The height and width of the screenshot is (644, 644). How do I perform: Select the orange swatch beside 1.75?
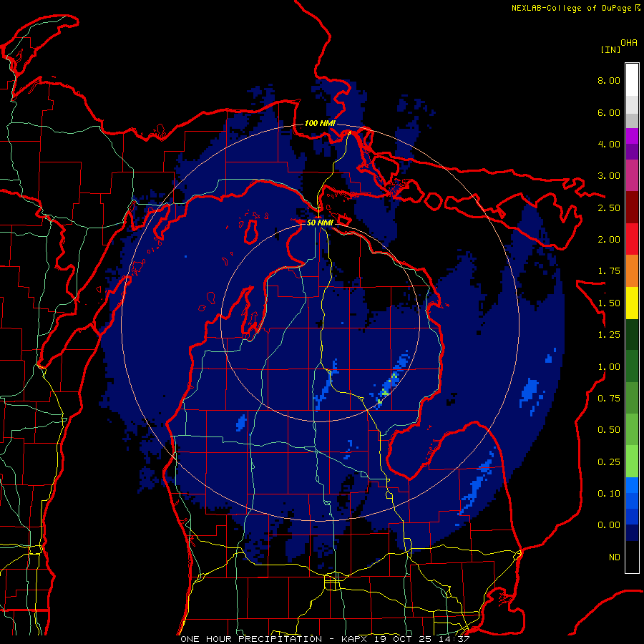click(632, 271)
